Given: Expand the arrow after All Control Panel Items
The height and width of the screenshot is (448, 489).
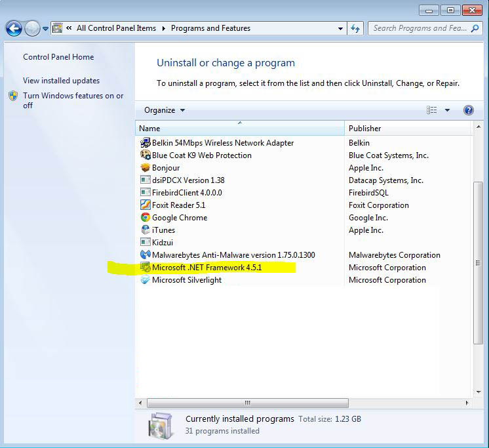Looking at the screenshot, I should (163, 28).
